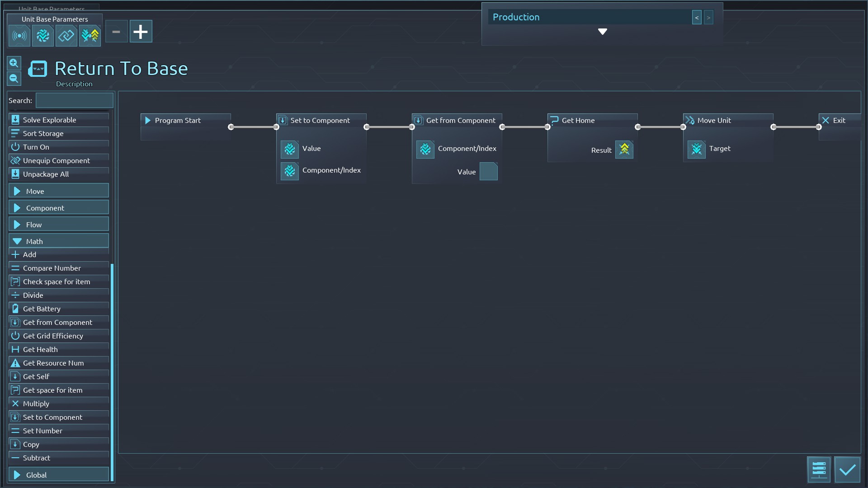Viewport: 868px width, 488px height.
Task: Pick Get Battery from the instruction list
Action: (x=42, y=309)
